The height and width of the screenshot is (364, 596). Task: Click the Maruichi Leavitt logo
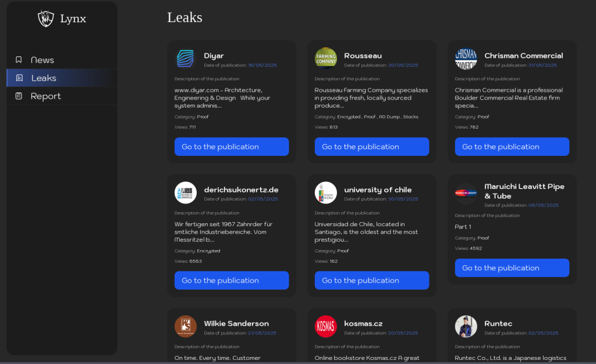[466, 194]
